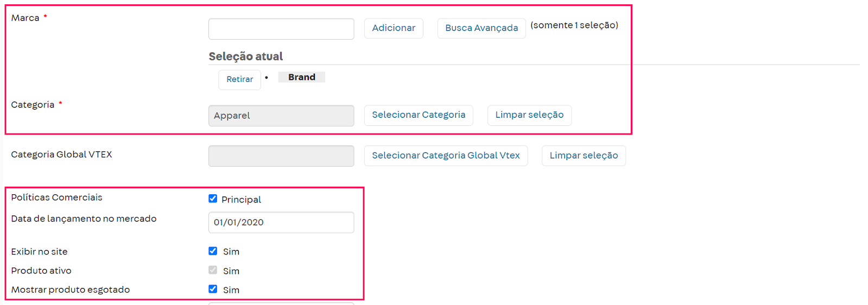Toggle Mostrar produto esgotado checkbox
Screen dimensions: 868x305
pyautogui.click(x=213, y=289)
